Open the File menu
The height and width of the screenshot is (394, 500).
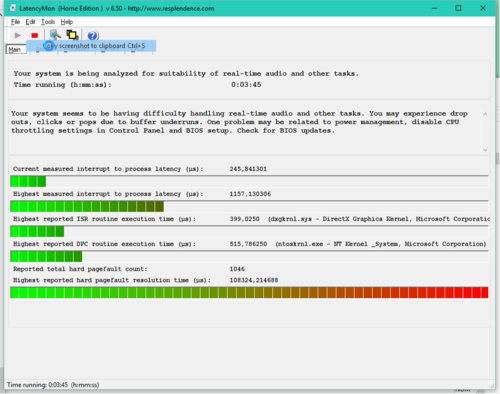pos(15,22)
